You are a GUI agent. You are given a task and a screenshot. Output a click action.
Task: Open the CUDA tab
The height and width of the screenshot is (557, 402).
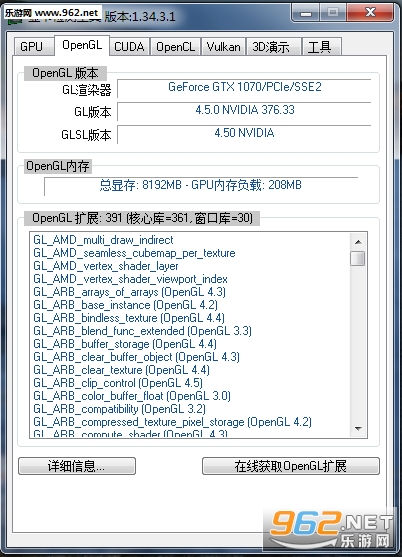click(130, 47)
